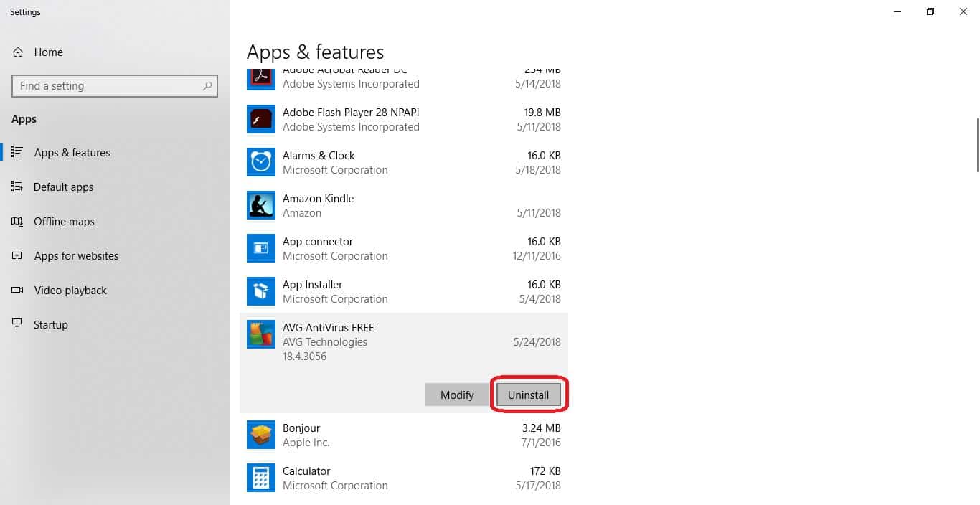This screenshot has height=505, width=980.
Task: Click the Adobe Flash Player icon
Action: click(x=260, y=119)
